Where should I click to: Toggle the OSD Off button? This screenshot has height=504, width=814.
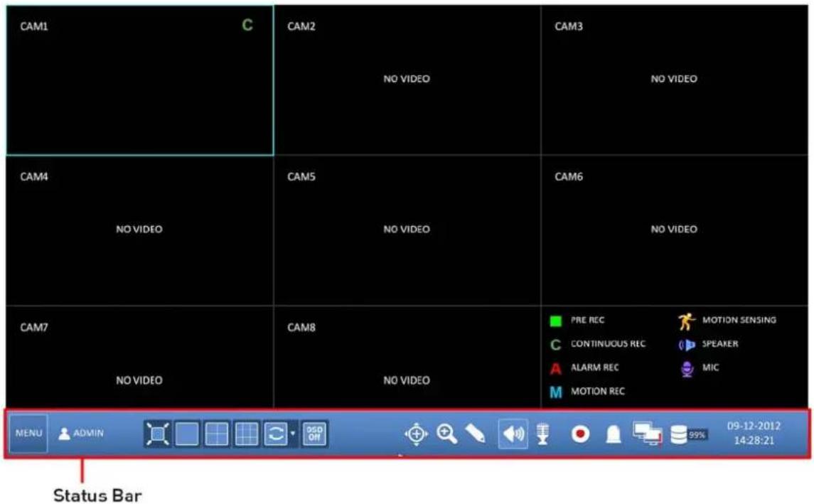click(315, 434)
